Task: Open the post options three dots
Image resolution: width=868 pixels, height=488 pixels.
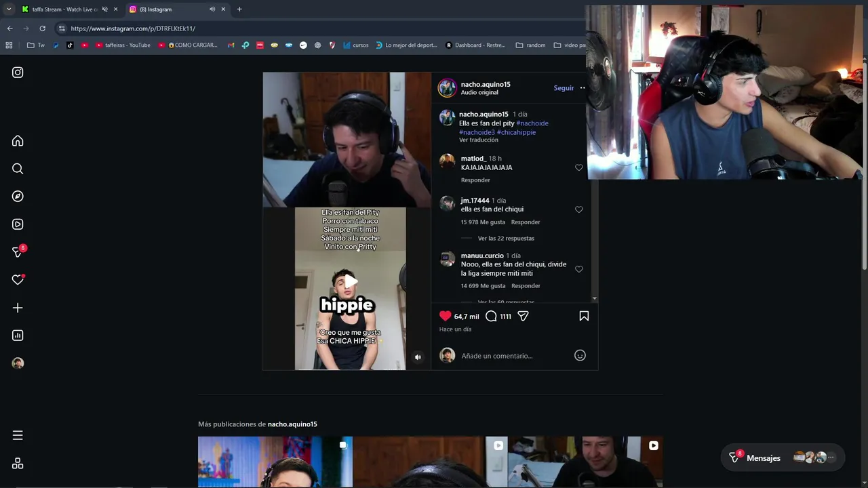Action: pos(582,88)
